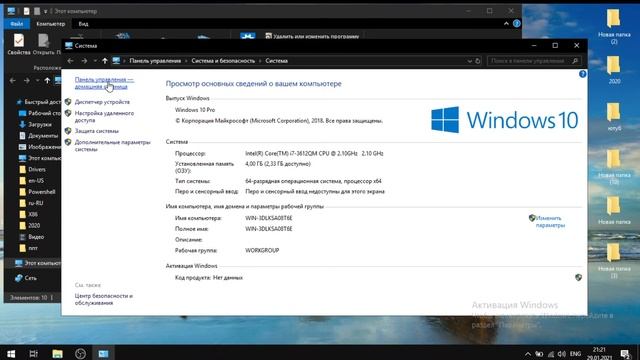
Task: Switch ENG input language indicator
Action: (x=575, y=354)
